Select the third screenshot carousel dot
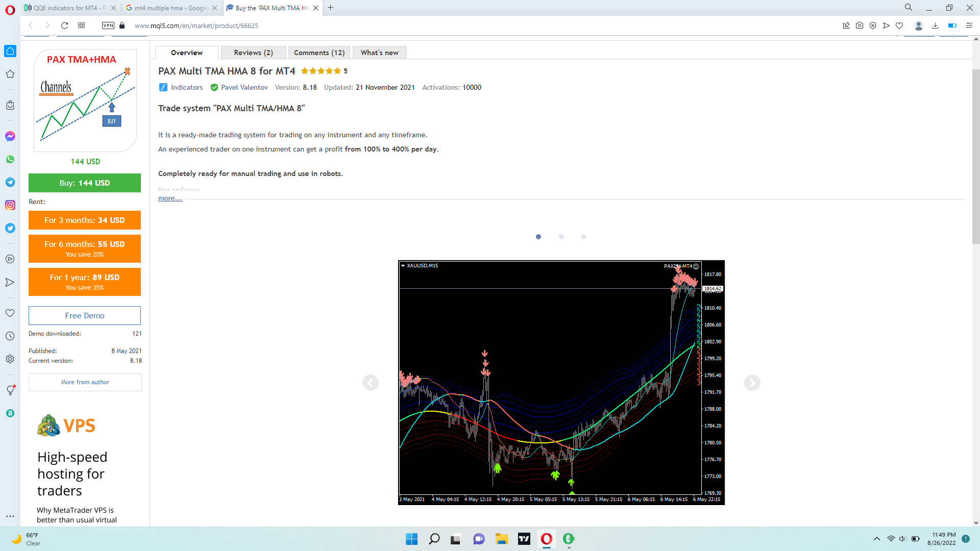 tap(584, 237)
